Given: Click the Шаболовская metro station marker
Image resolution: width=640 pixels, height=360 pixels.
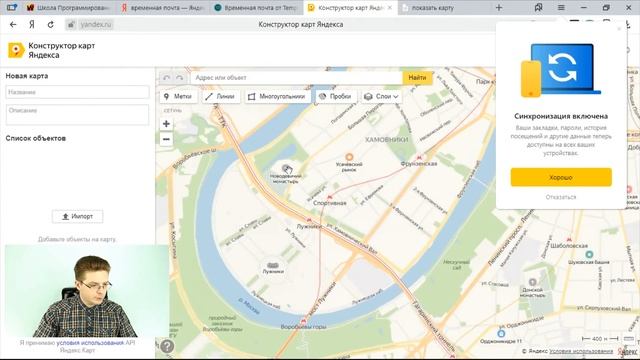Looking at the screenshot, I should click(x=569, y=240).
